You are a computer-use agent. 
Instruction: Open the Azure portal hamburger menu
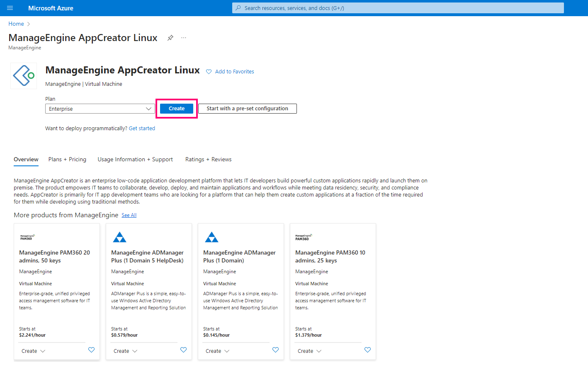point(10,7)
